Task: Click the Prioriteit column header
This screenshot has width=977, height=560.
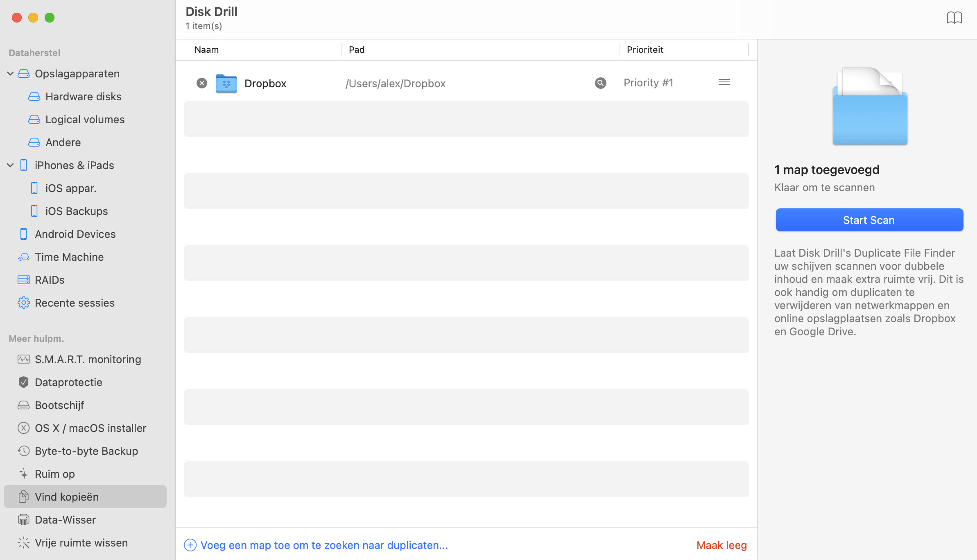Action: [645, 50]
